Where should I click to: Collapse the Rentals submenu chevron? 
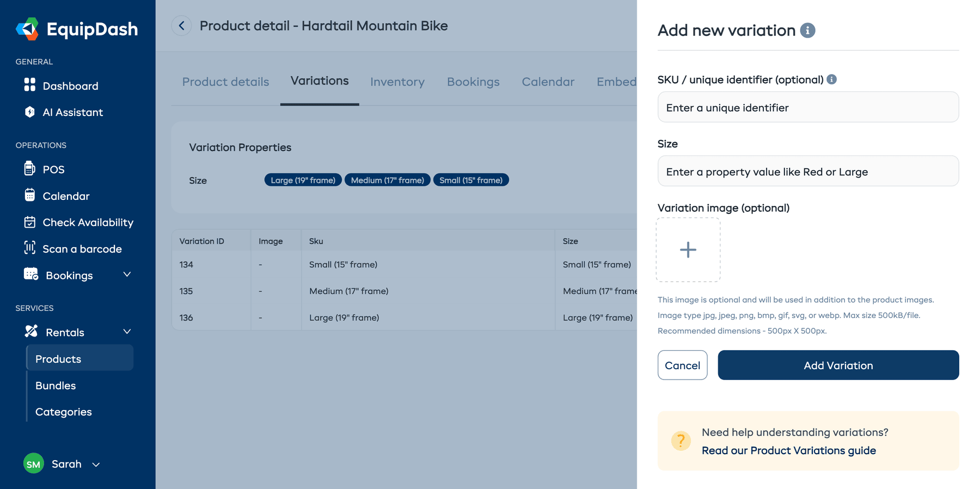click(x=127, y=332)
